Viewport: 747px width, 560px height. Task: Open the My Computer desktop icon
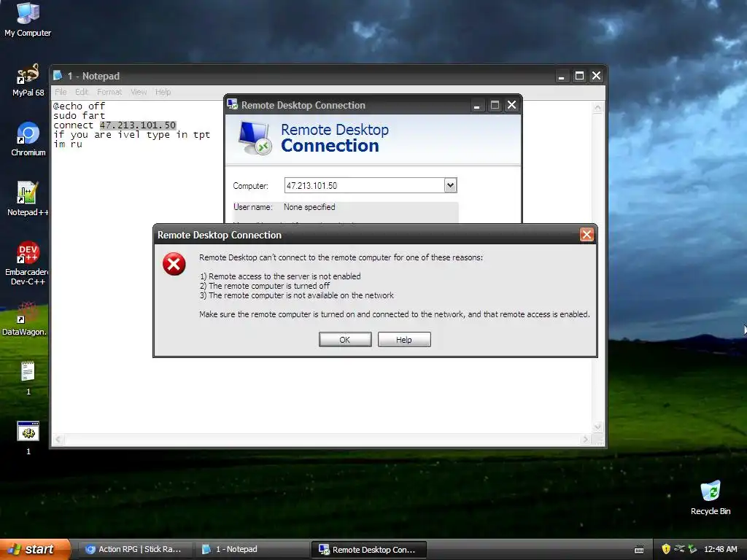tap(28, 19)
